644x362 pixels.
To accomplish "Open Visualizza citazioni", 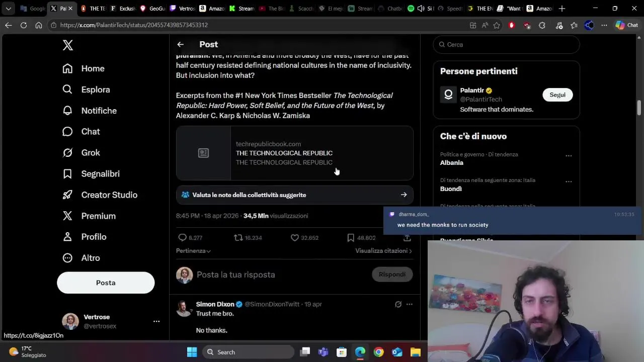I will pyautogui.click(x=383, y=251).
